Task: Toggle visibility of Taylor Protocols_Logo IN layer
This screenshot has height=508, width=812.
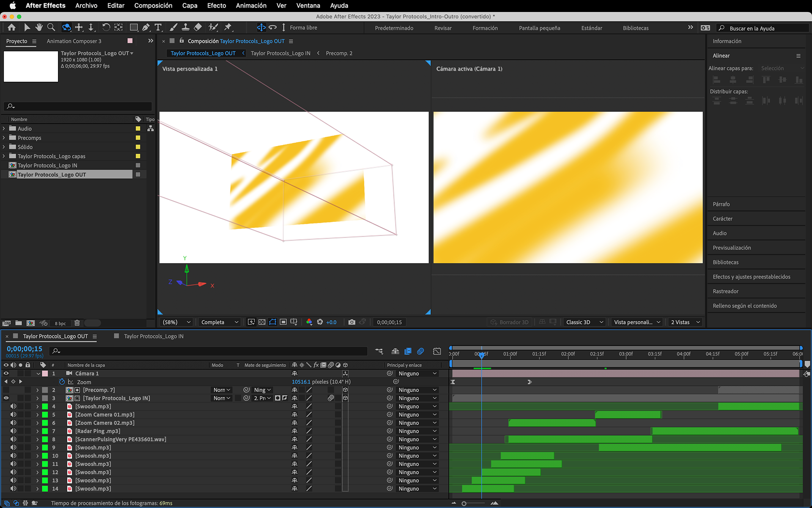Action: [6, 398]
